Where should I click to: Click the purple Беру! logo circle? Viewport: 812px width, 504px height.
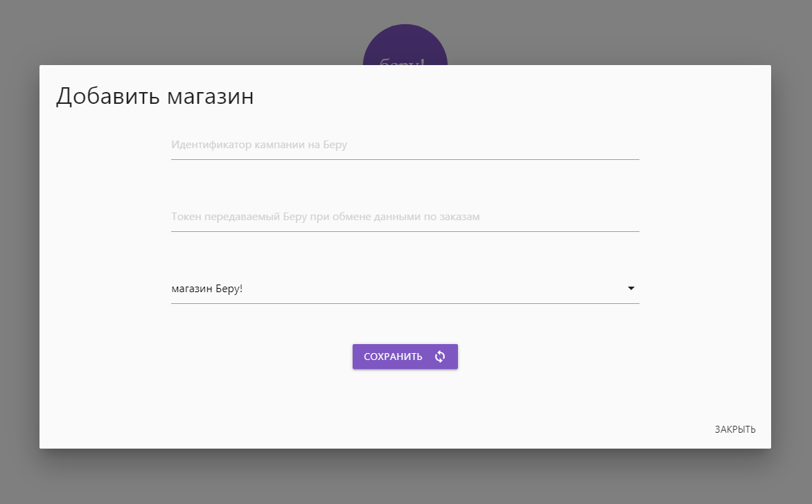(405, 45)
